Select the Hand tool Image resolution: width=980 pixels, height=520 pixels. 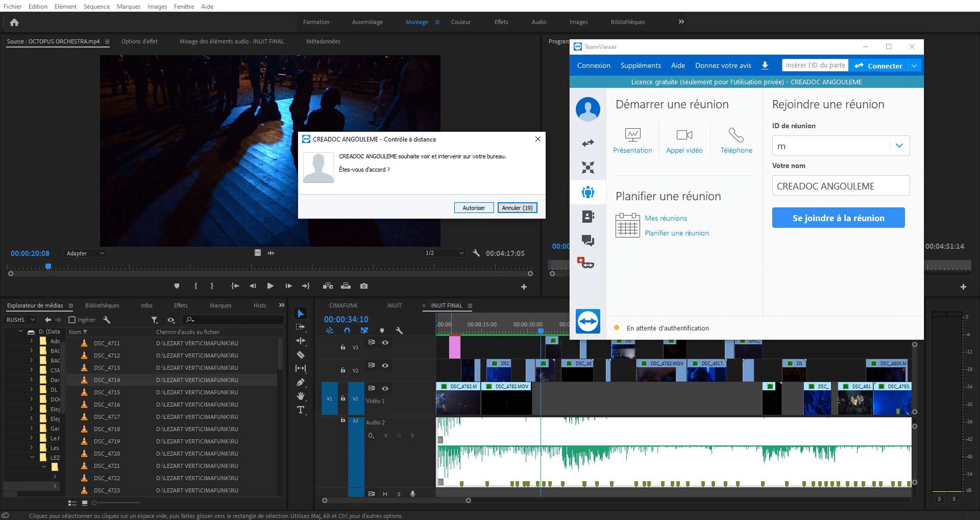pos(301,396)
